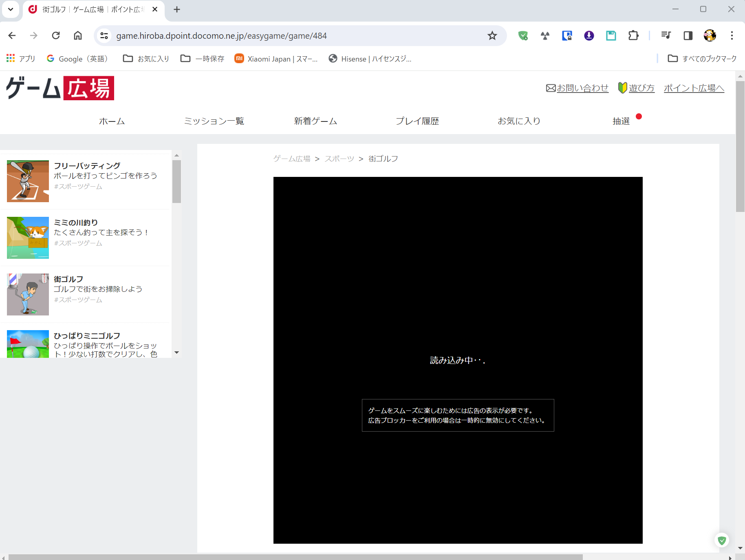Screen dimensions: 745x560
Task: Toggle the browser side panel open
Action: pos(688,35)
